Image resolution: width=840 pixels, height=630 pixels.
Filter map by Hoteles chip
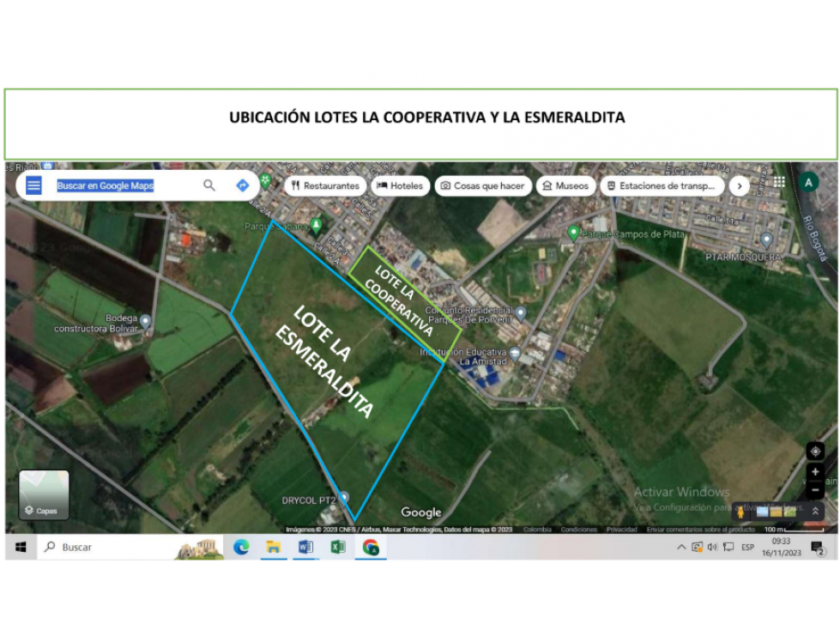pyautogui.click(x=400, y=186)
